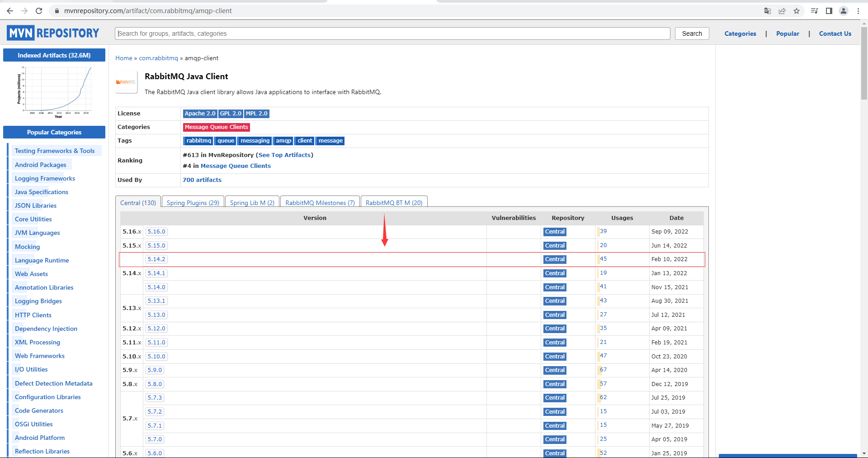Open Testing Frameworks & Tools category
This screenshot has height=458, width=868.
tap(55, 151)
